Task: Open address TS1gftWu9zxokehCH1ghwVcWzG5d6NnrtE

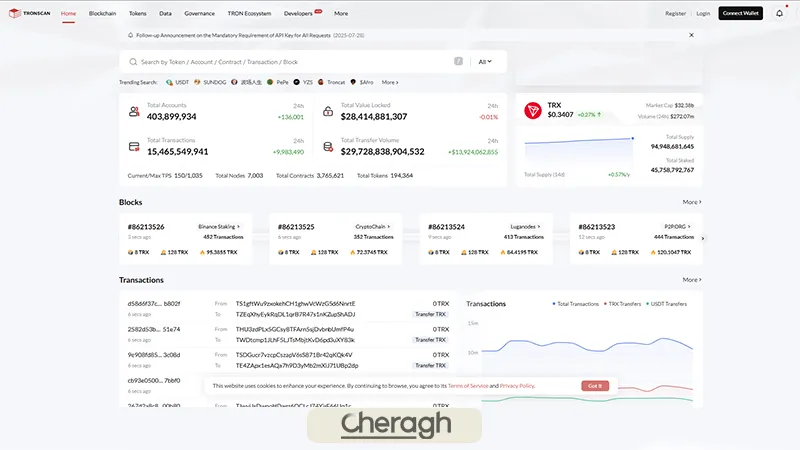Action: point(295,304)
